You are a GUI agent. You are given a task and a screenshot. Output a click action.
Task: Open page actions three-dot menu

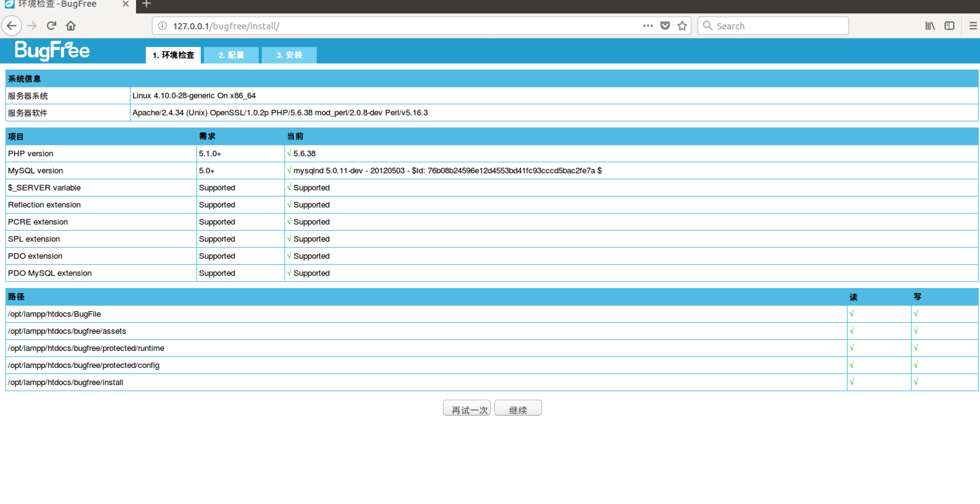pyautogui.click(x=648, y=26)
